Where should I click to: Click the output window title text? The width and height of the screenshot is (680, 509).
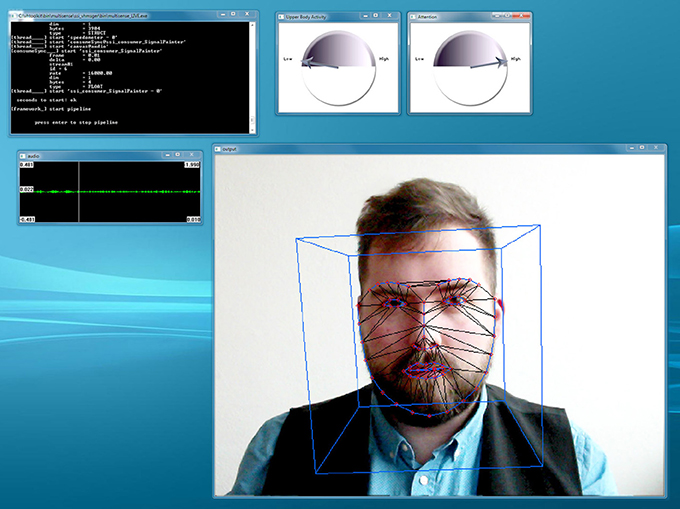point(229,149)
